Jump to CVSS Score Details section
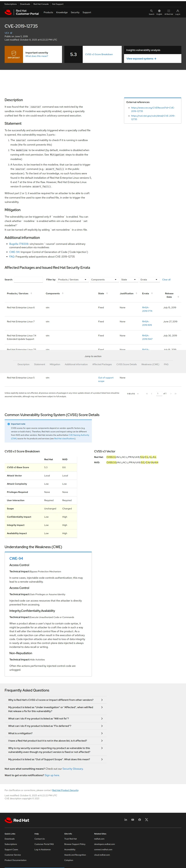Image resolution: width=186 pixels, height=868 pixels. click(x=127, y=364)
